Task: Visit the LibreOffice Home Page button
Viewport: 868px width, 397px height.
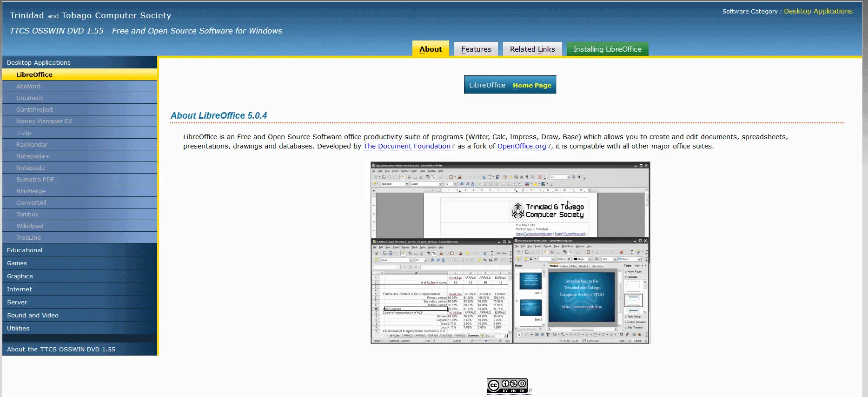Action: tap(510, 85)
